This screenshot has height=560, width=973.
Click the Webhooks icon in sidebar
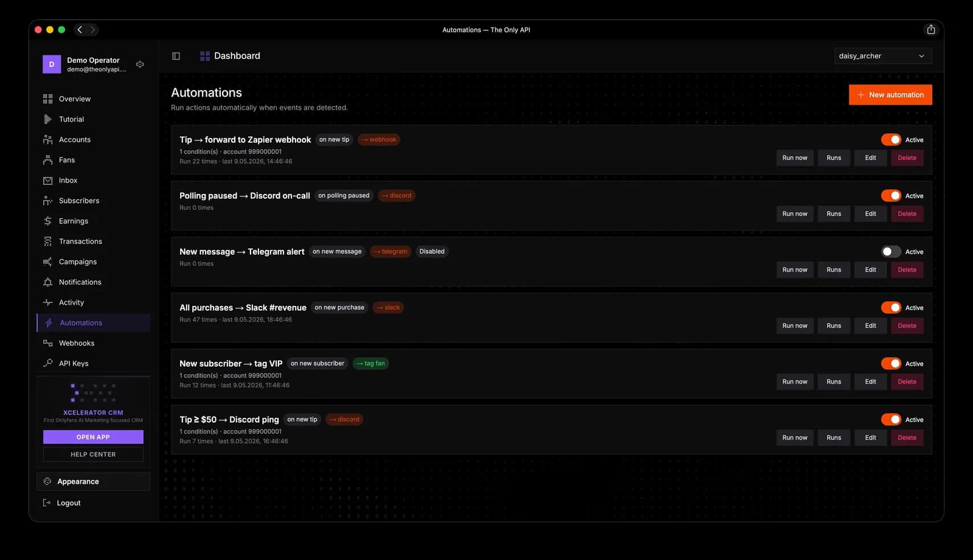[x=47, y=344]
